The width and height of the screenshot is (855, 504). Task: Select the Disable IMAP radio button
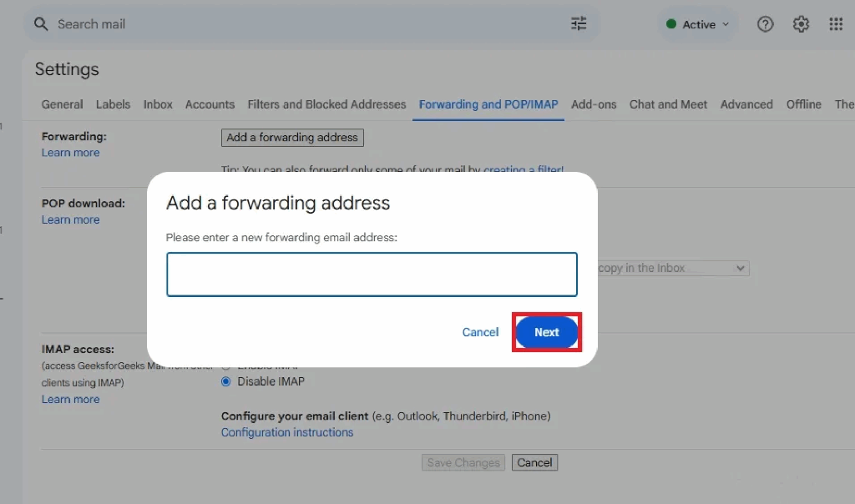(226, 381)
